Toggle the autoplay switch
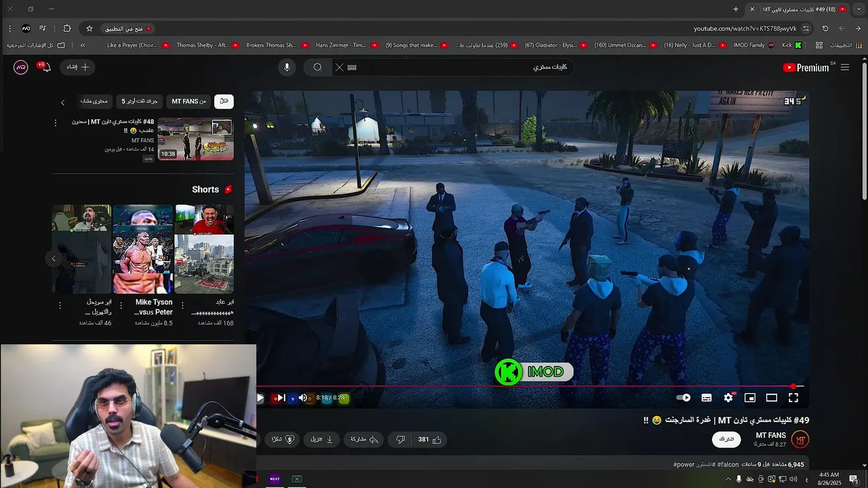Image resolution: width=868 pixels, height=488 pixels. pos(684,398)
